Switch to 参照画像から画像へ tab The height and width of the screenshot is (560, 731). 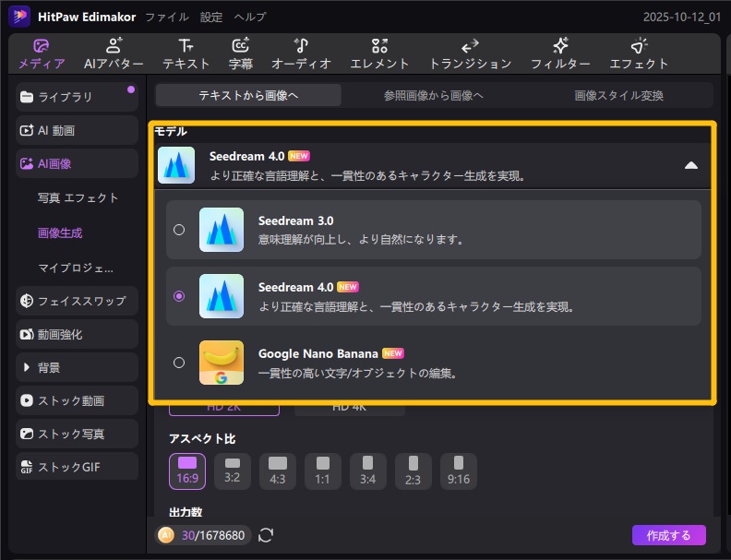pos(434,96)
